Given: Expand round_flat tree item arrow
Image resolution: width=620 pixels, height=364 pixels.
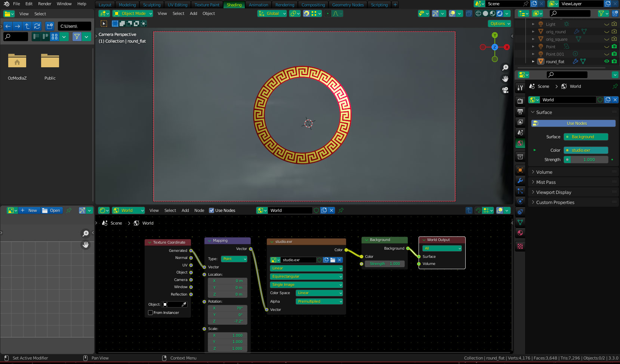Looking at the screenshot, I should pyautogui.click(x=533, y=61).
